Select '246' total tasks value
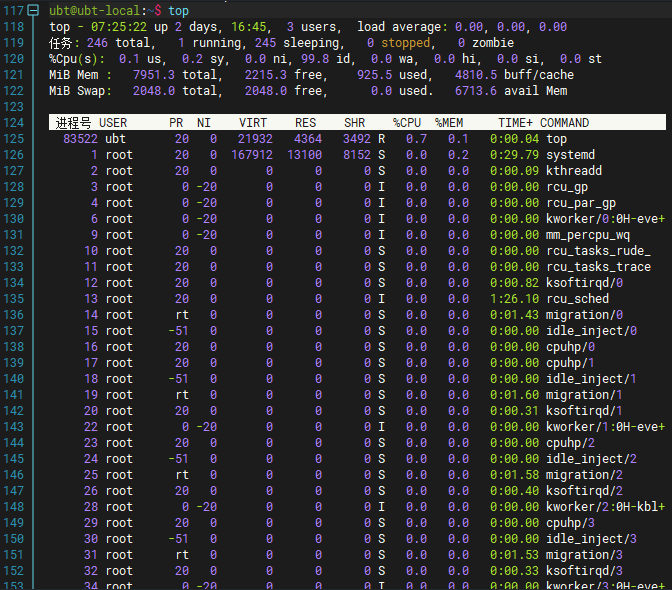Image resolution: width=672 pixels, height=590 pixels. pyautogui.click(x=97, y=43)
